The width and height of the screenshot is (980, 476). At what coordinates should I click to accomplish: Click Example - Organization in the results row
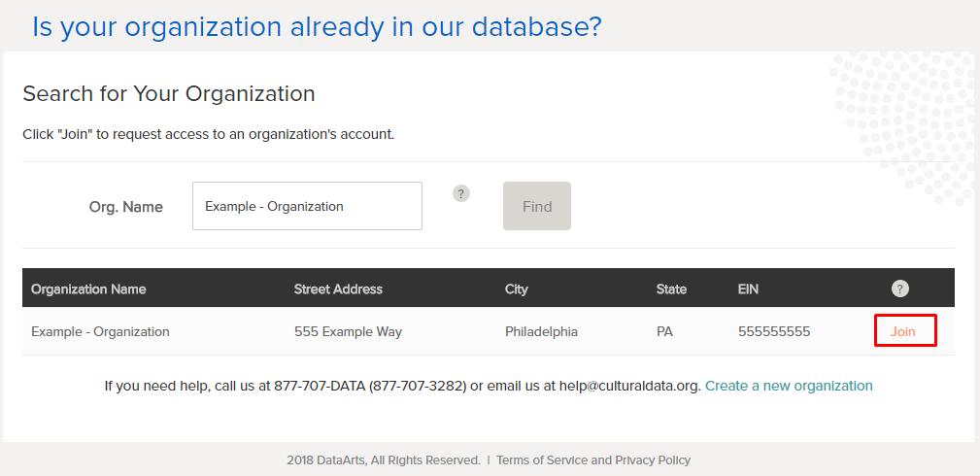[100, 331]
